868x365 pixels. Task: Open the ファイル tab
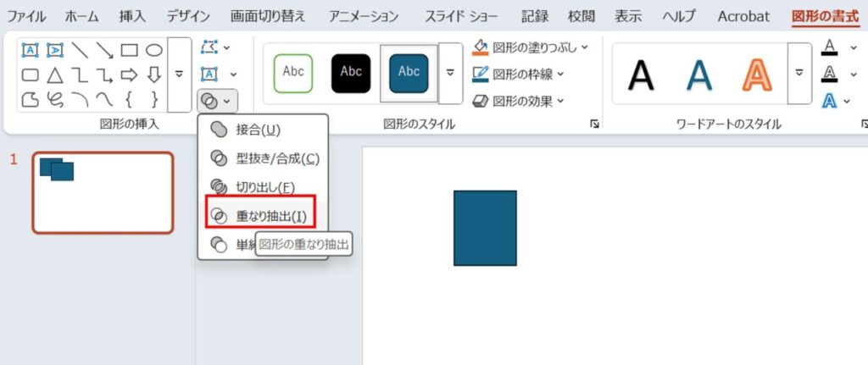tap(26, 17)
